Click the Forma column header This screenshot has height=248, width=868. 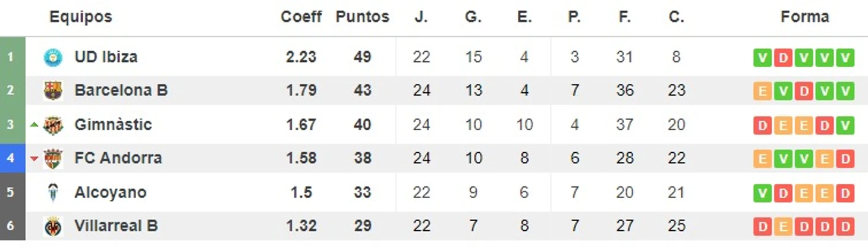click(x=804, y=17)
